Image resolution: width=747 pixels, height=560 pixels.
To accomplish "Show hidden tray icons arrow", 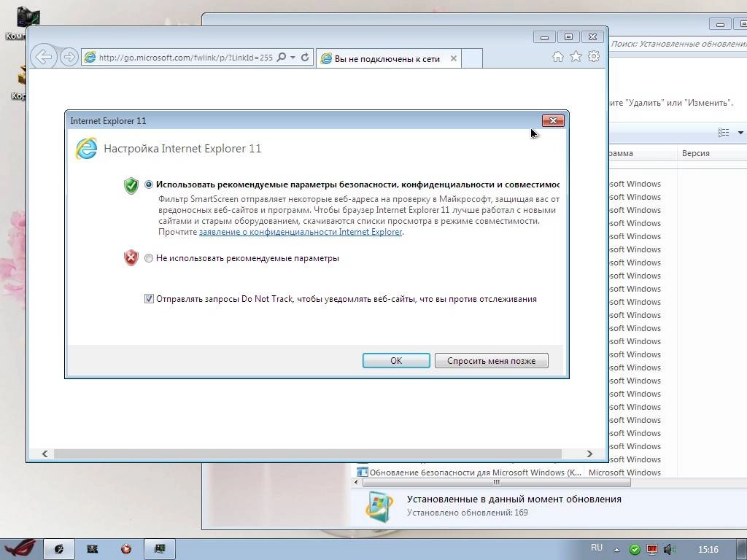I will (616, 550).
